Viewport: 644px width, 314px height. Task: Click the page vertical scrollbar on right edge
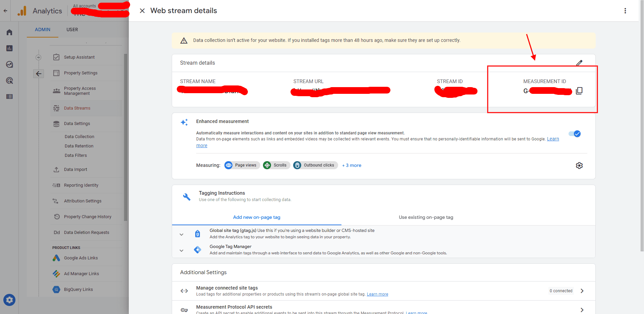[642, 126]
